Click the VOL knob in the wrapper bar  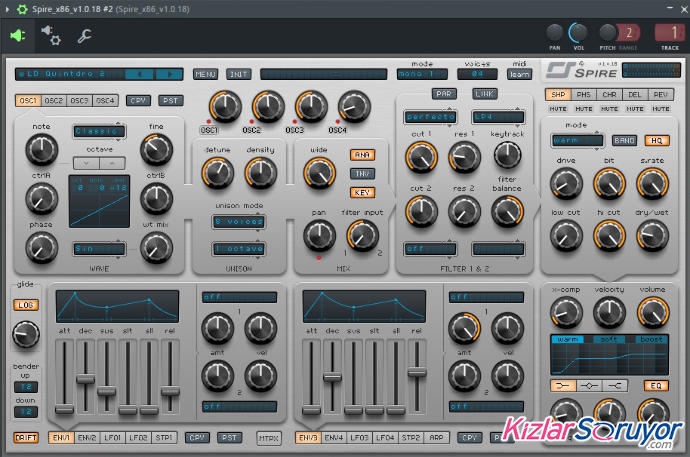pyautogui.click(x=578, y=33)
